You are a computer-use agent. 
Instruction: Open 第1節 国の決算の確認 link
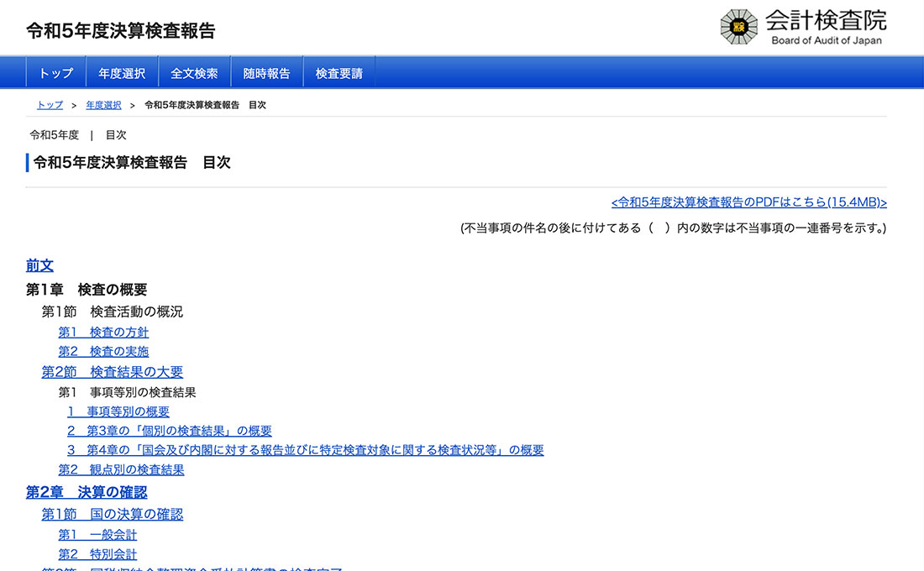click(x=113, y=514)
